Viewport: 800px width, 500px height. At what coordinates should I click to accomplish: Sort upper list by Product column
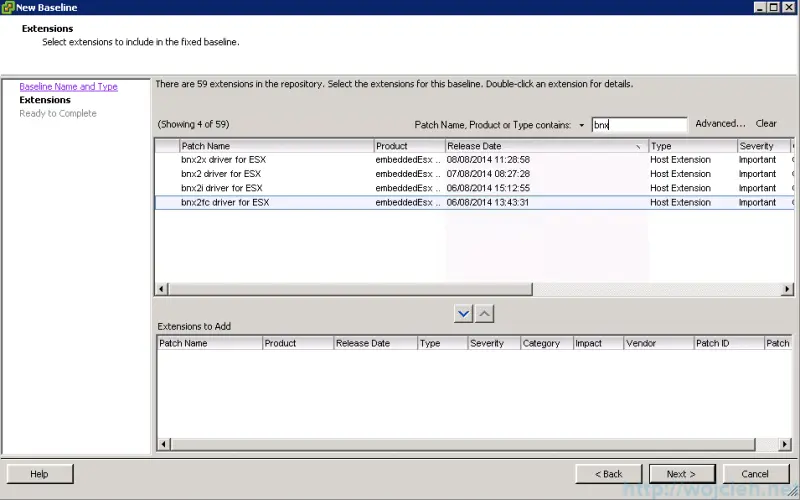pos(409,146)
